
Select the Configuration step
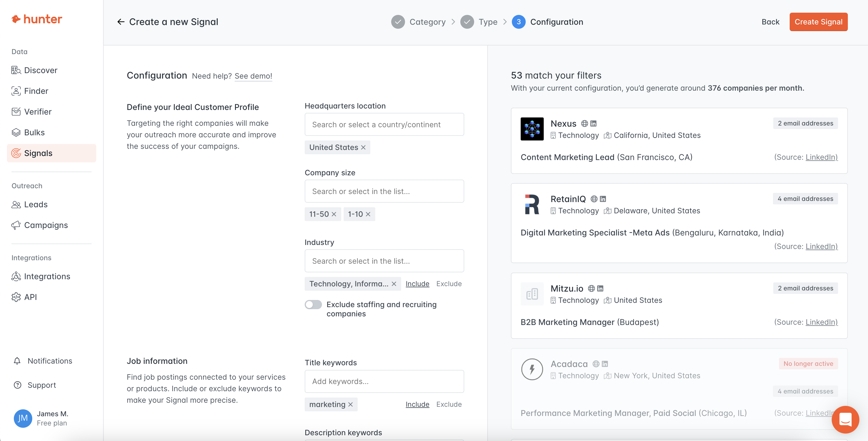547,22
